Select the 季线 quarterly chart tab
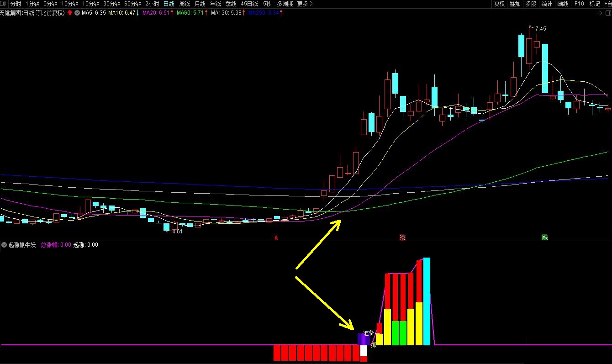This screenshot has height=364, width=612. tap(231, 4)
